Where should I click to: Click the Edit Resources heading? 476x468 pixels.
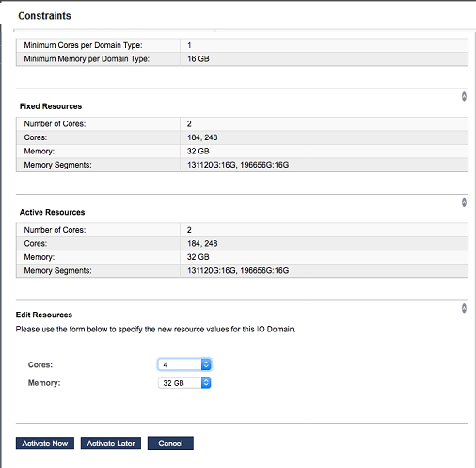pos(44,315)
